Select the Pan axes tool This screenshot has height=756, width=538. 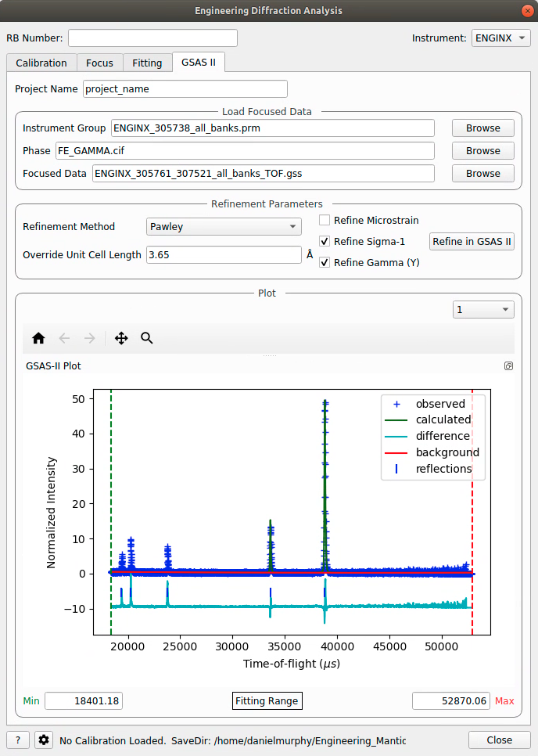[121, 338]
